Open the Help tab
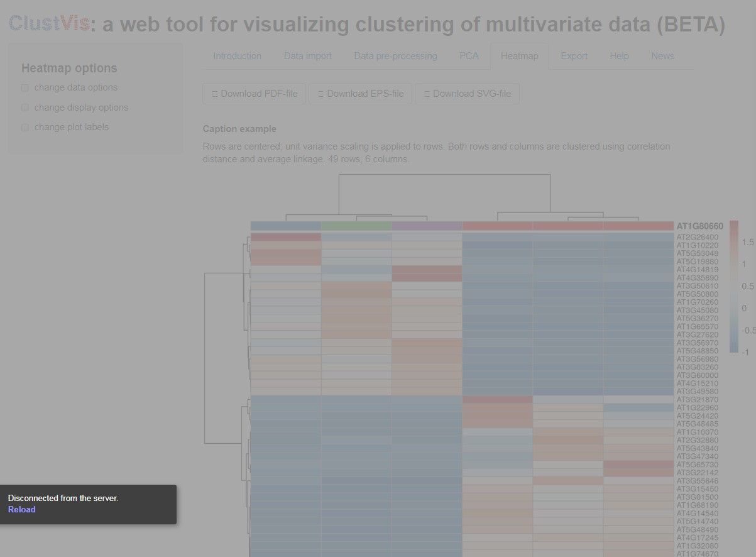The height and width of the screenshot is (557, 756). pos(619,56)
